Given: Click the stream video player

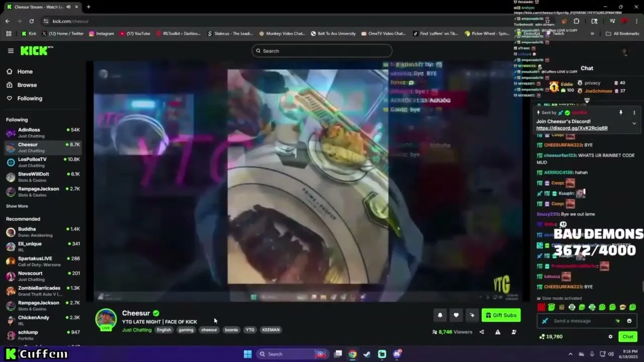Looking at the screenshot, I should click(308, 181).
